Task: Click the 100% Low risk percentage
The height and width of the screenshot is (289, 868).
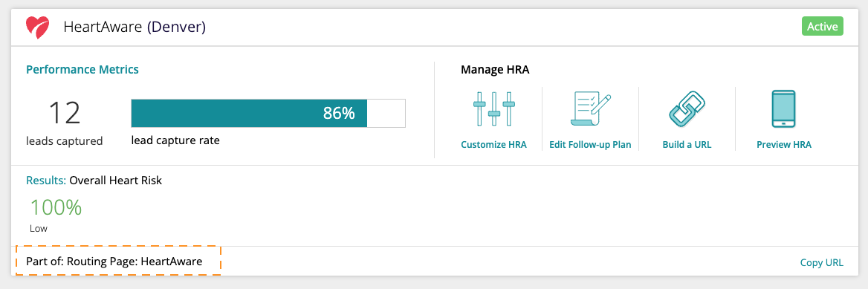Action: tap(55, 207)
